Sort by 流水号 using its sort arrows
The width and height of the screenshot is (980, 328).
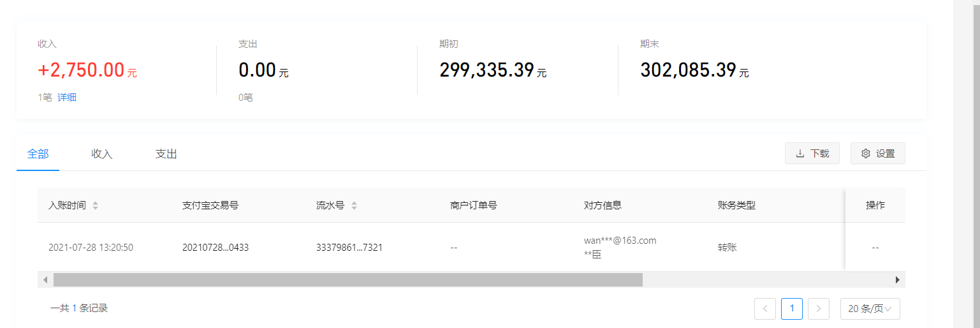point(355,205)
